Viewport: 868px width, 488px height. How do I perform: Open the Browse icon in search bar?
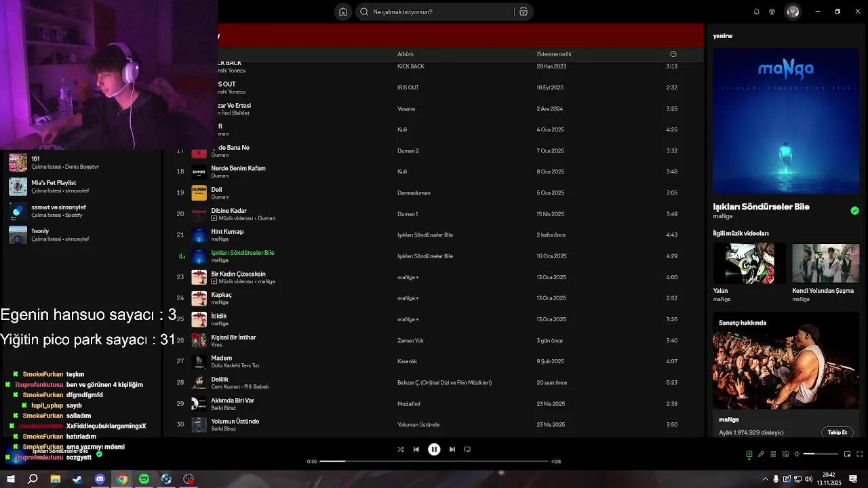pos(524,12)
